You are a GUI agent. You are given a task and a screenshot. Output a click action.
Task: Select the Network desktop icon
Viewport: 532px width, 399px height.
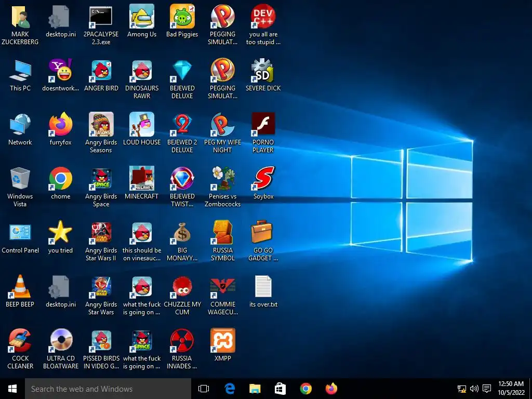pyautogui.click(x=20, y=125)
